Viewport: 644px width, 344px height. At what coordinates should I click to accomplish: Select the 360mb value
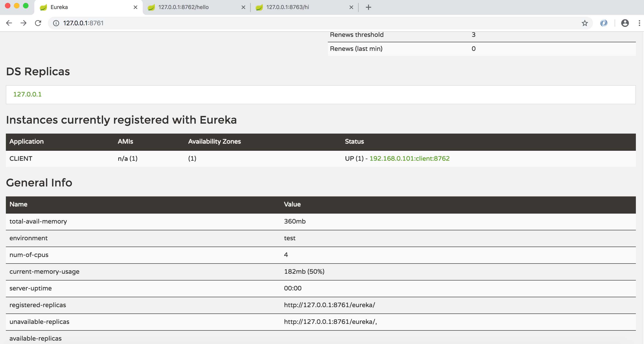pyautogui.click(x=294, y=221)
